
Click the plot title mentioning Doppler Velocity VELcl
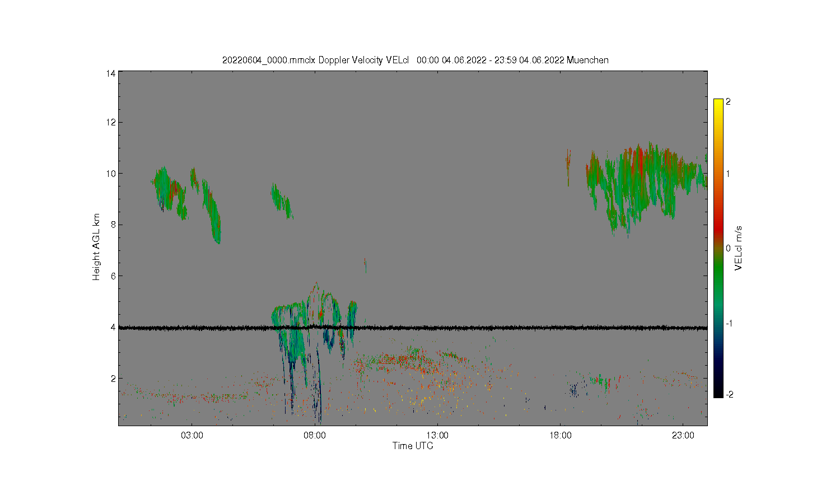(415, 60)
